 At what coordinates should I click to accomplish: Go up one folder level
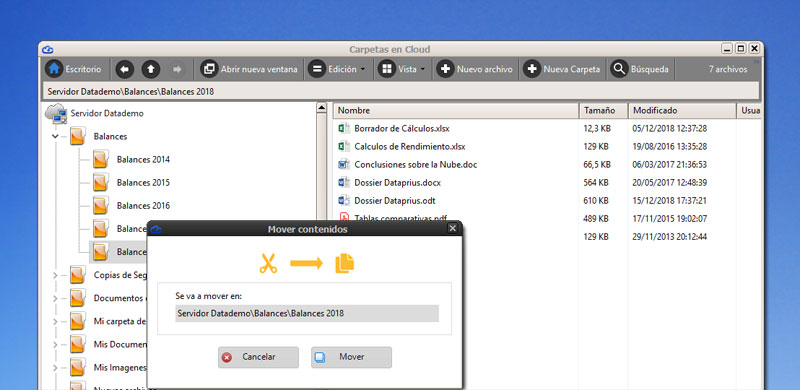tap(151, 69)
